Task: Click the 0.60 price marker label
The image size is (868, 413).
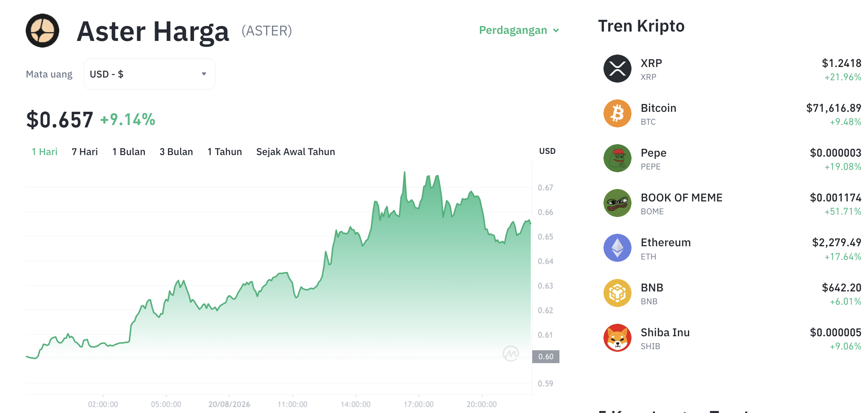Action: click(x=545, y=357)
